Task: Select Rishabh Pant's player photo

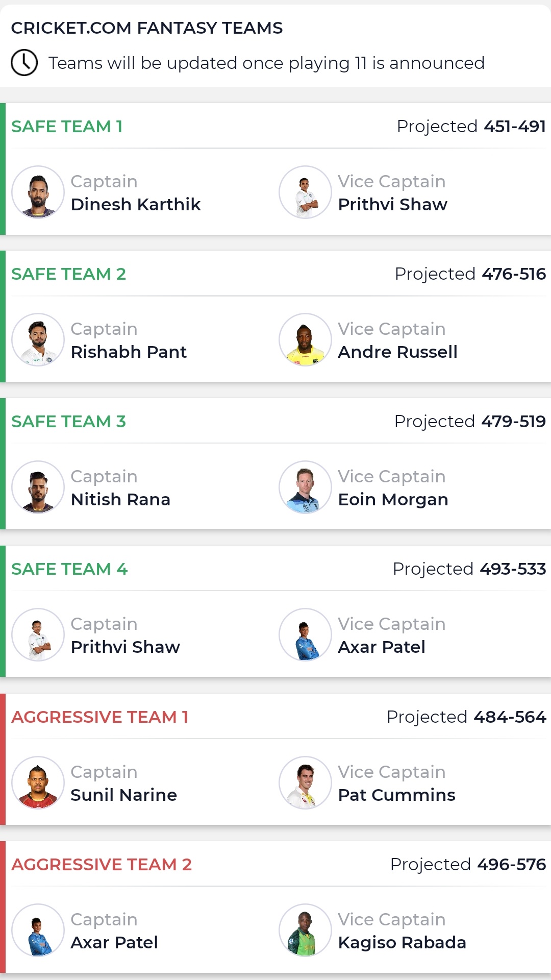Action: (x=38, y=339)
